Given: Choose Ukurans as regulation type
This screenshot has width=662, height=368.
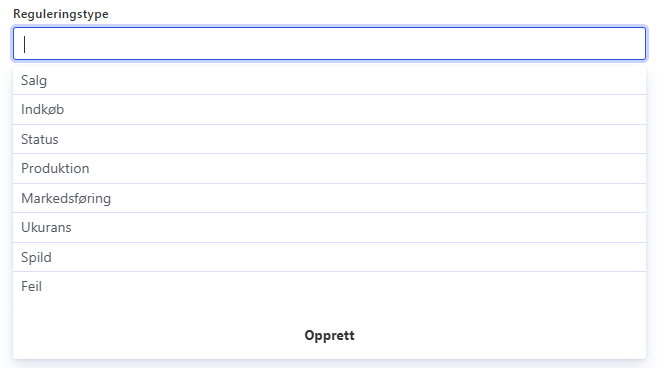Looking at the screenshot, I should coord(329,227).
